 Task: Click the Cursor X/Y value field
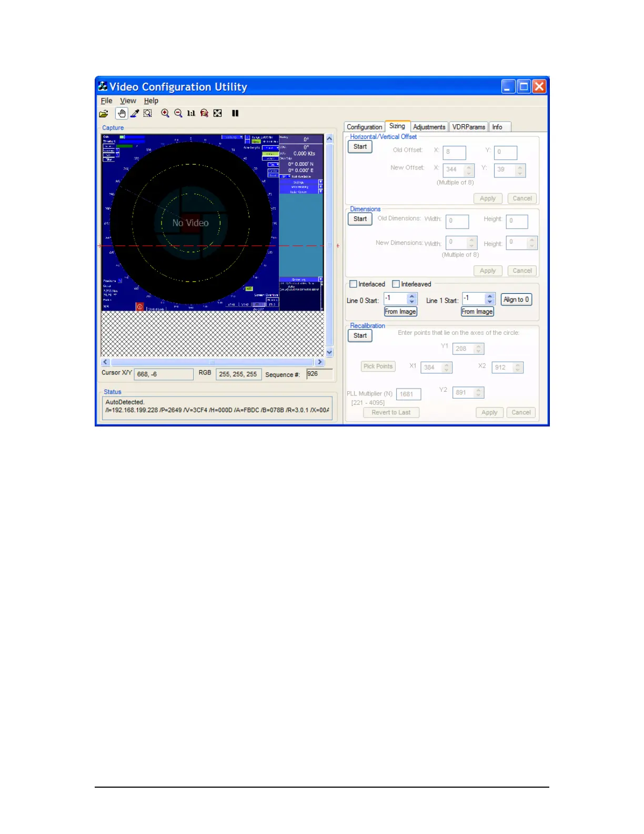[164, 374]
